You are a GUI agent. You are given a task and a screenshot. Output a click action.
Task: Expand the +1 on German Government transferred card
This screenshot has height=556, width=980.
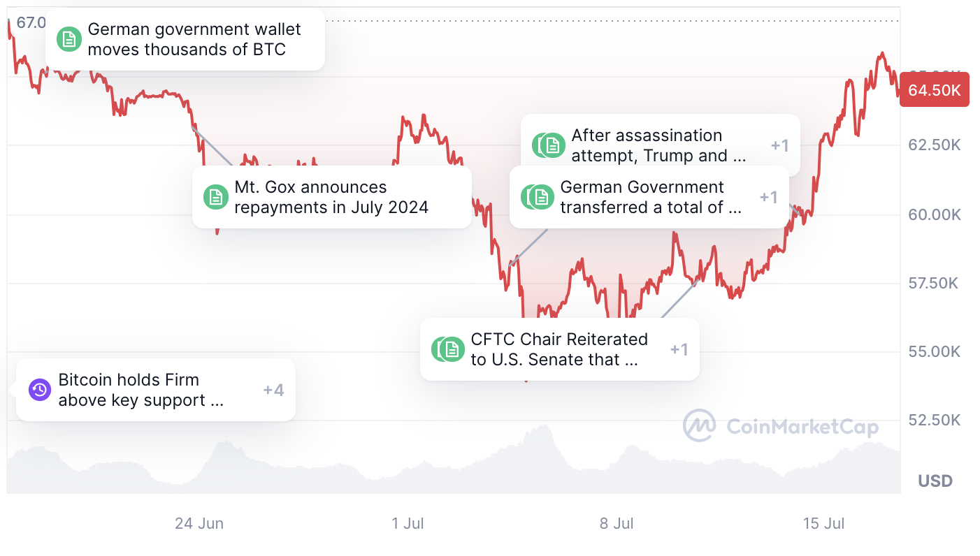click(768, 197)
